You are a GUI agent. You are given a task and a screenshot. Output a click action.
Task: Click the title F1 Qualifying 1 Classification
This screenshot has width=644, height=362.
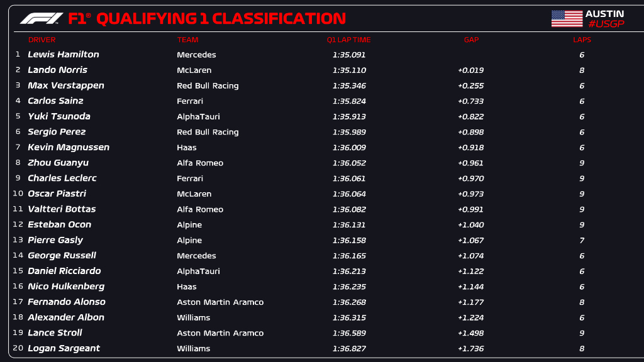[x=206, y=18]
